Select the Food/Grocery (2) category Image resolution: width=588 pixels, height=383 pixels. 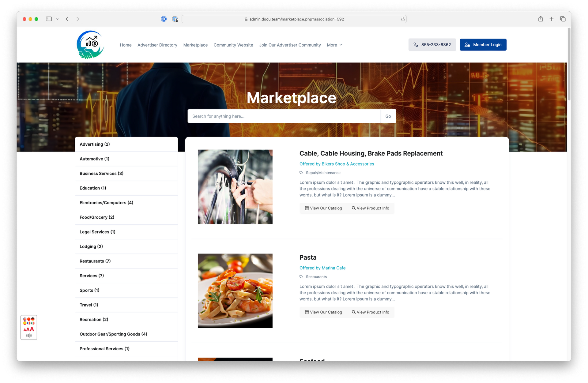click(126, 217)
